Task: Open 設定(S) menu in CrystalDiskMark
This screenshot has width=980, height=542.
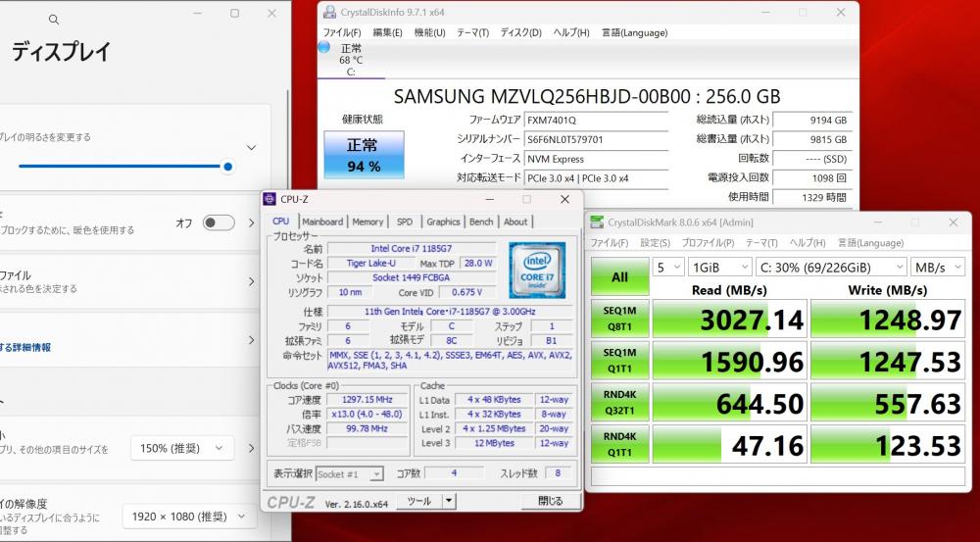Action: click(655, 242)
